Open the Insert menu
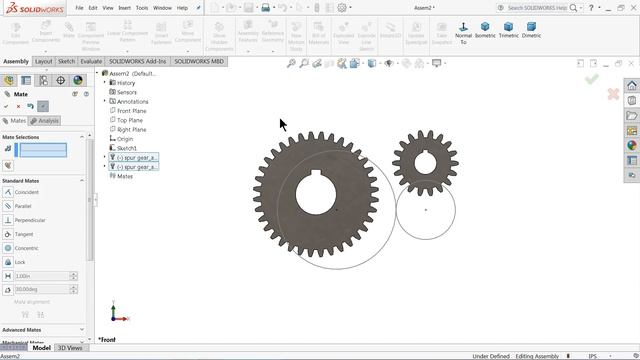Image resolution: width=640 pixels, height=360 pixels. coord(124,8)
